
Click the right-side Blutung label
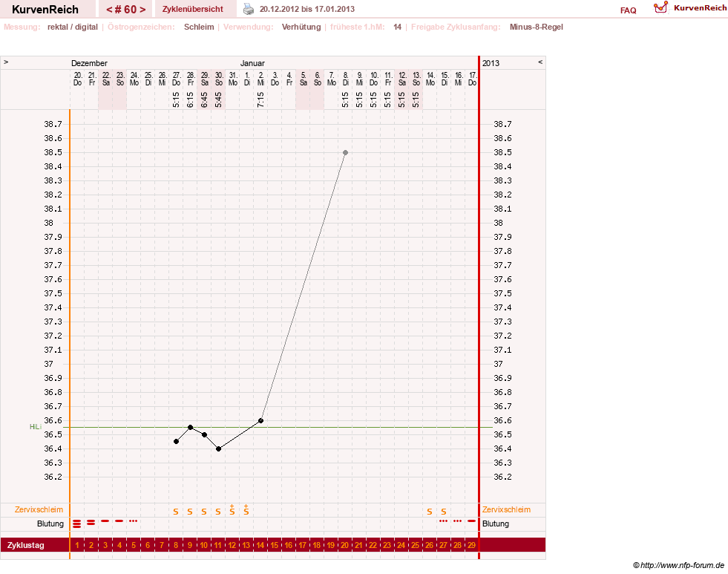tap(496, 524)
